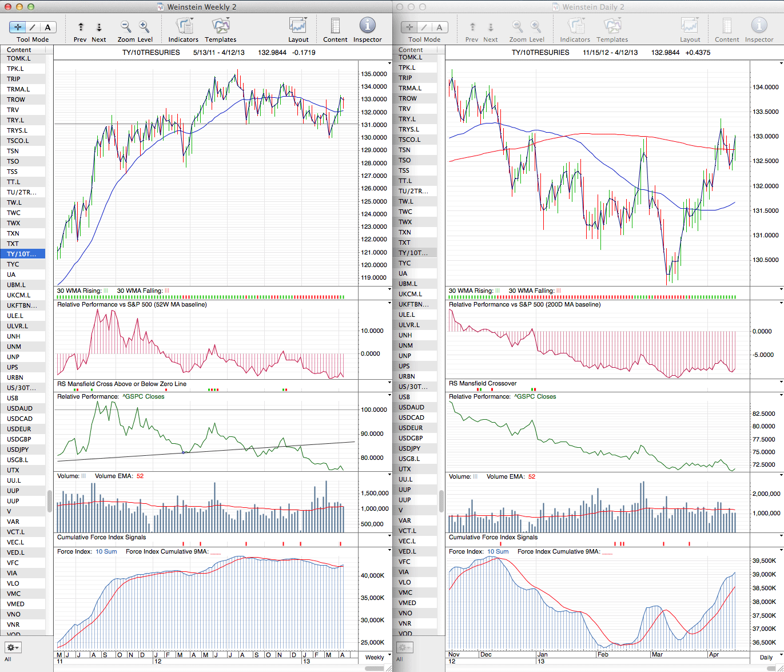Open the Daily periodicity selector at chart bottom
Viewport: 784px width, 672px height.
point(766,657)
